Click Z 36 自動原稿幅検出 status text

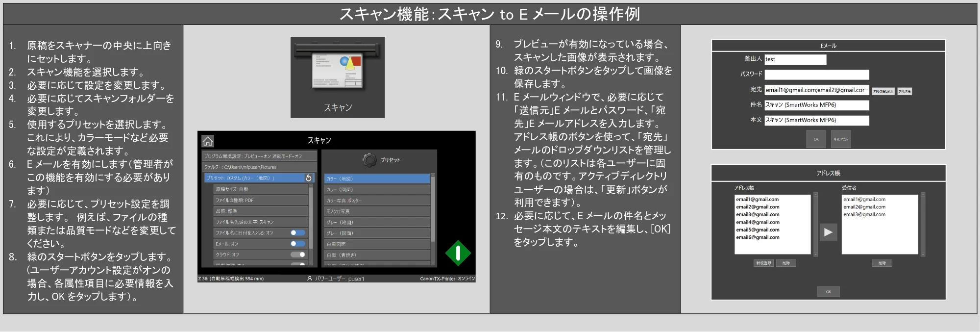point(231,279)
